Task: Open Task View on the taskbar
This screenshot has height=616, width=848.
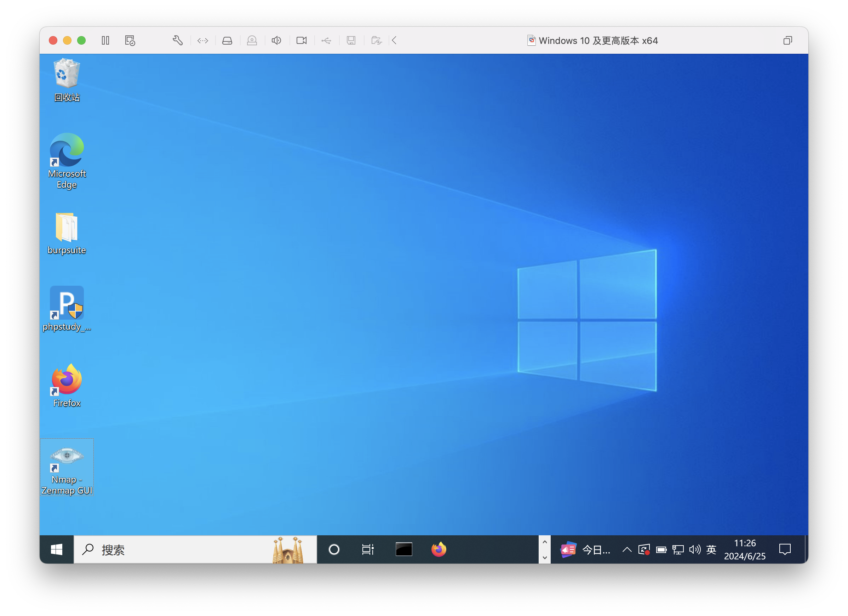Action: 367,549
